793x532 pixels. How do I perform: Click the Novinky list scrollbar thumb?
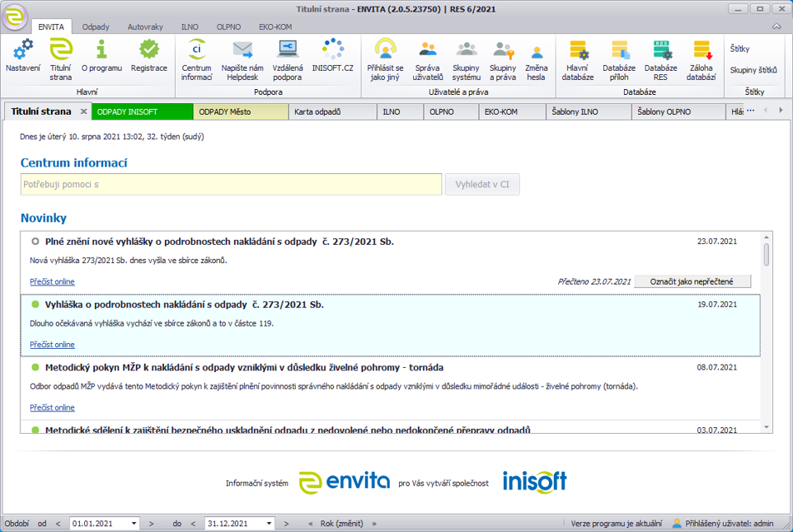[766, 254]
